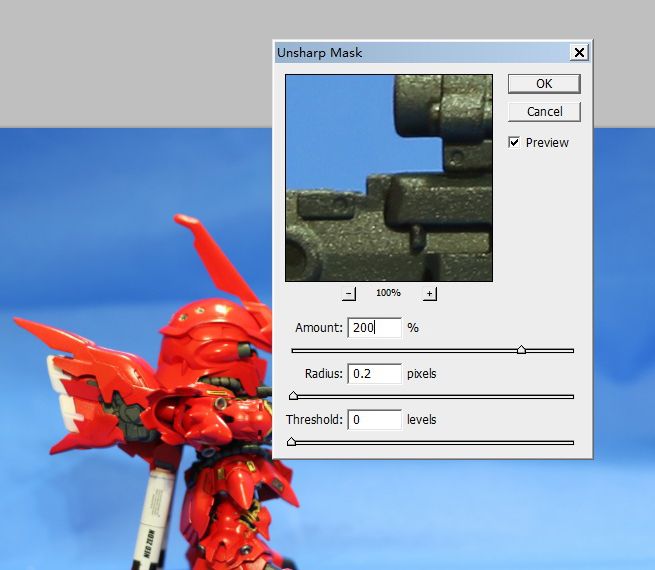Confirm Unsharp Mask with OK button
The height and width of the screenshot is (570, 655).
click(544, 84)
